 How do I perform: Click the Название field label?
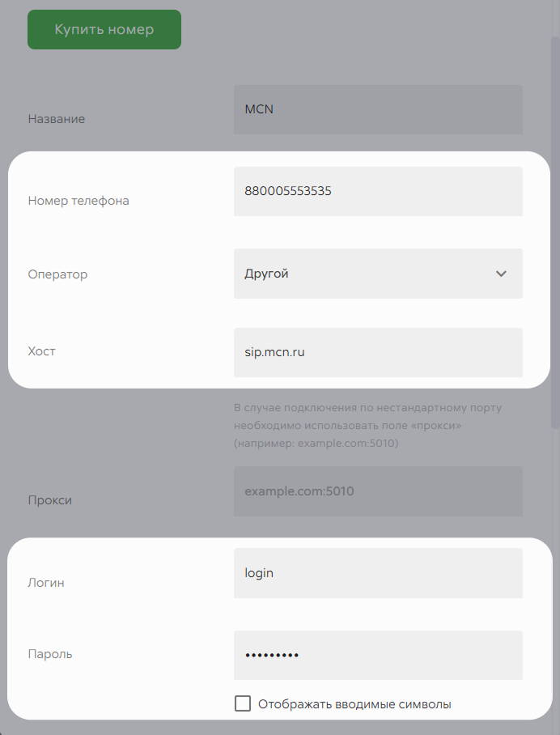56,119
